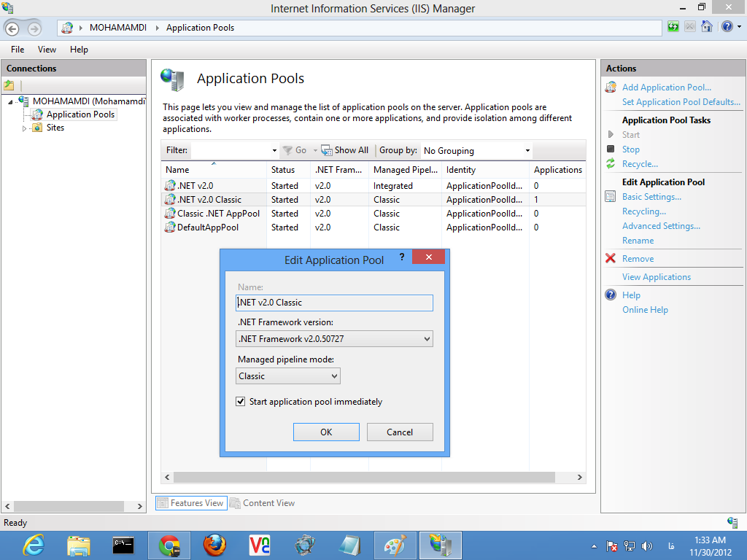Click the red Remove X icon

coord(611,259)
